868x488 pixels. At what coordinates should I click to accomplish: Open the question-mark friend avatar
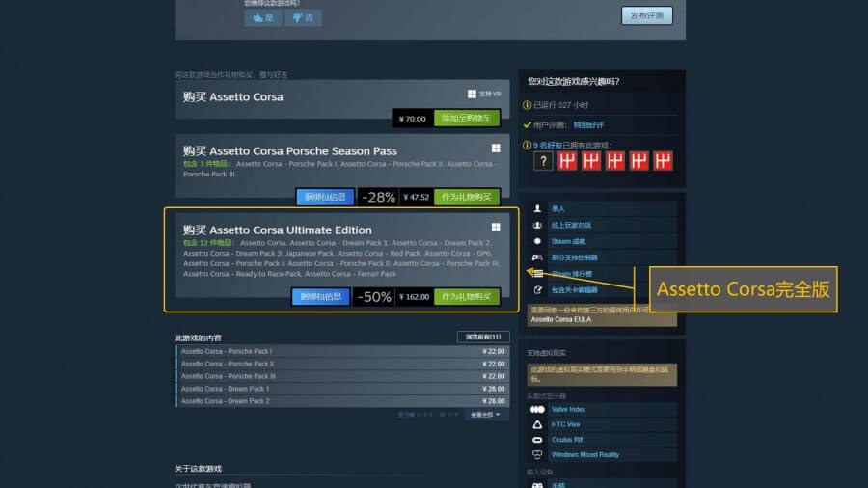543,161
